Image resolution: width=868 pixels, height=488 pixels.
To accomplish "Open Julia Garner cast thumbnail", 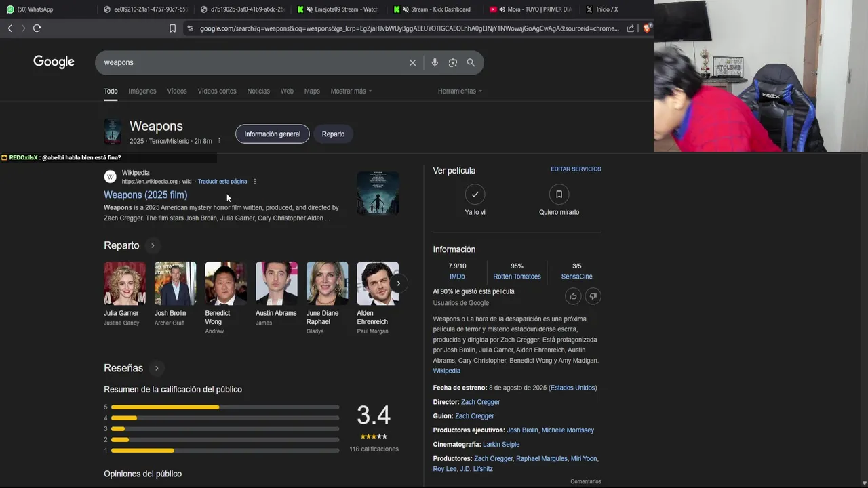I will pyautogui.click(x=125, y=283).
